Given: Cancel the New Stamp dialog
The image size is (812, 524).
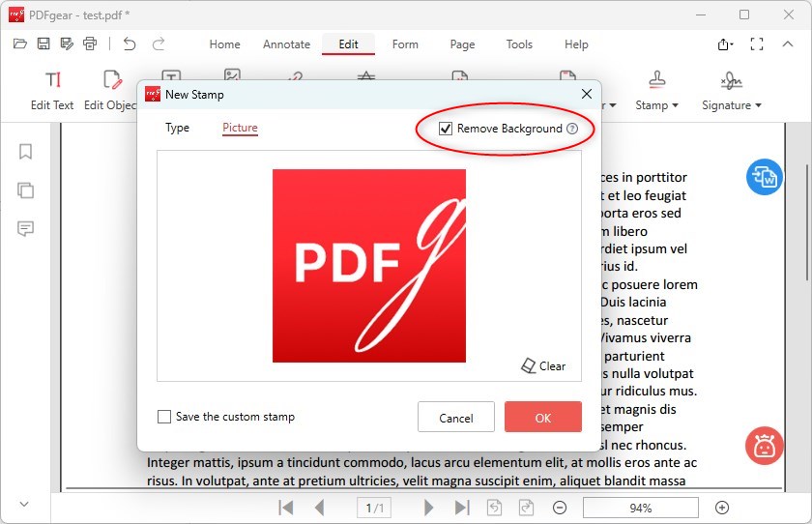Looking at the screenshot, I should pos(456,418).
